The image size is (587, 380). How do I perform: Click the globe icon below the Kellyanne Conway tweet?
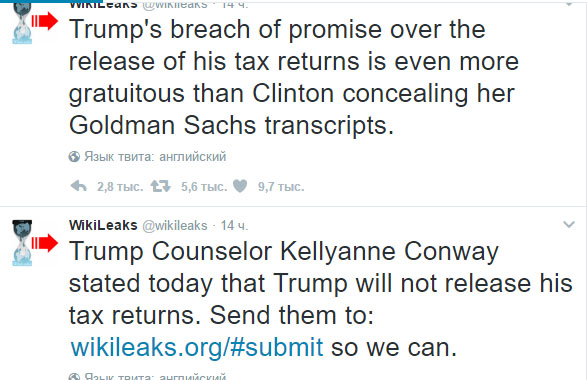click(74, 376)
